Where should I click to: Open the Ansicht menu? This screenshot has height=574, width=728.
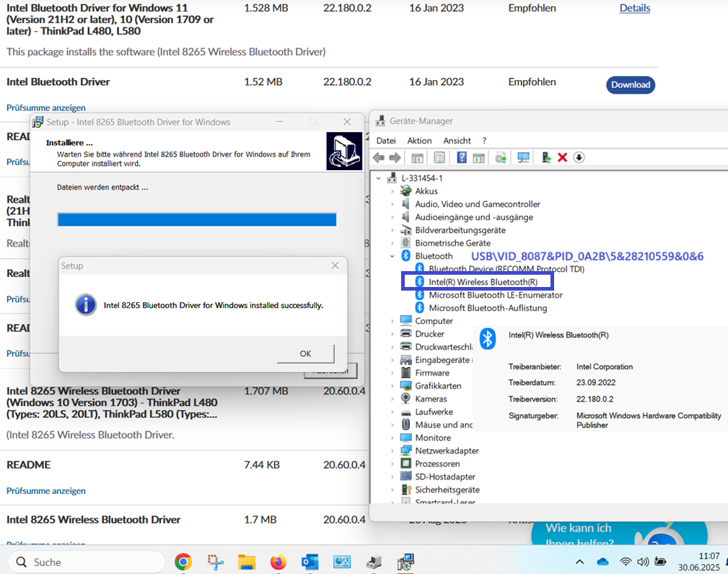pos(457,141)
